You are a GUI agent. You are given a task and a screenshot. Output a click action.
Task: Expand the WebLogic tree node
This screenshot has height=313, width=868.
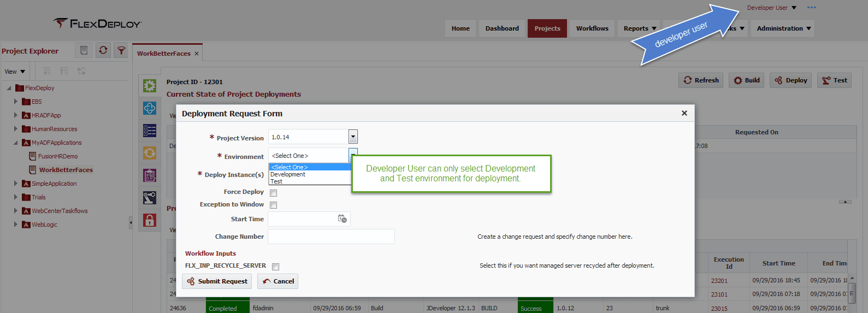point(16,225)
